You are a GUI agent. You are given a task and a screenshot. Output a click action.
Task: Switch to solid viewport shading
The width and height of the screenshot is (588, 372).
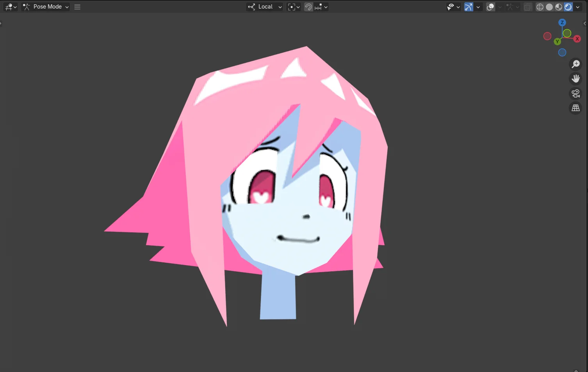tap(549, 7)
